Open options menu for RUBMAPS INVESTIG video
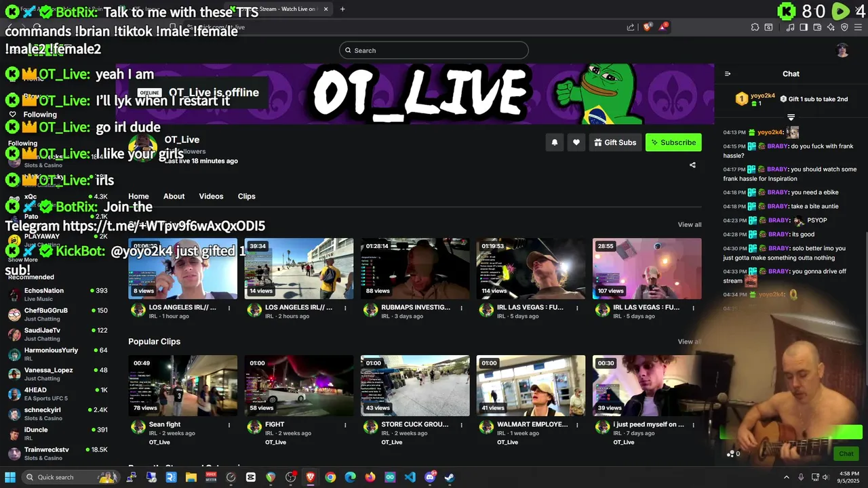This screenshot has width=868, height=488. point(461,308)
